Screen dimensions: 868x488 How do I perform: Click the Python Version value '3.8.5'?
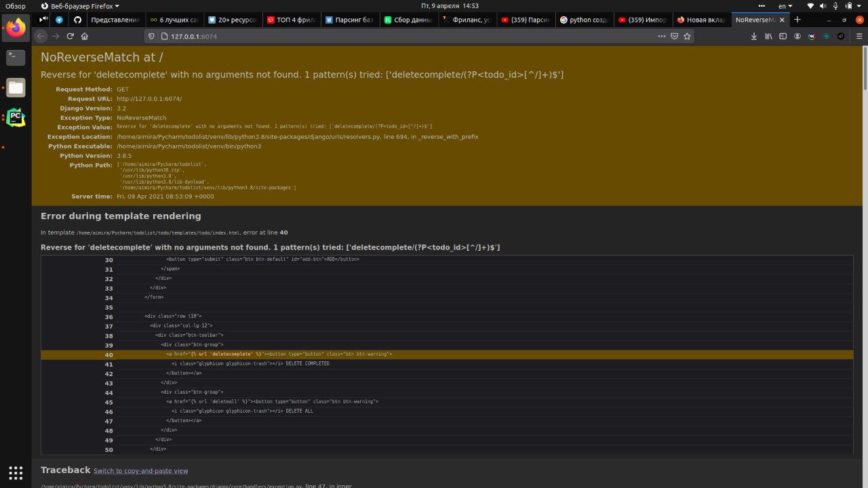[124, 156]
